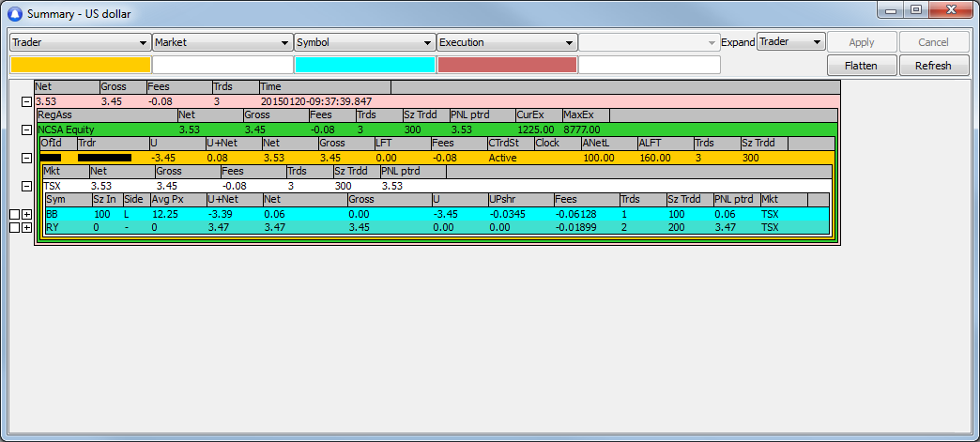Collapse the TSX market row

pos(26,186)
